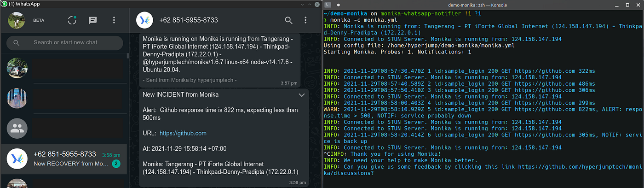Click the github.com/hyperjumptech discussions URL in the terminal

point(483,170)
